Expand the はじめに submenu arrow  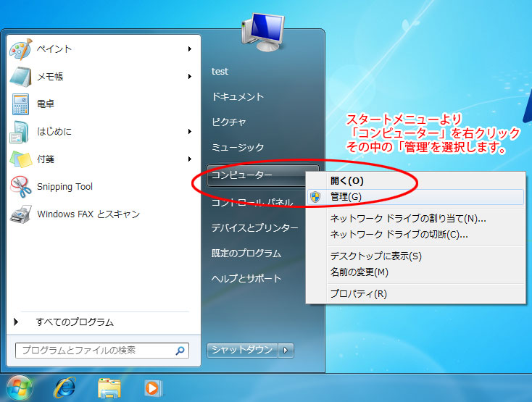(190, 132)
